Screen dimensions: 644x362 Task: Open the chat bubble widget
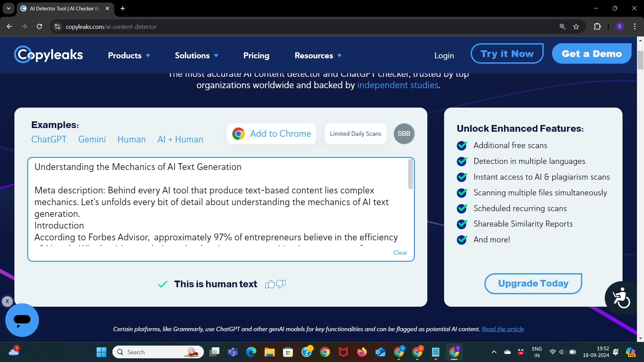[22, 320]
